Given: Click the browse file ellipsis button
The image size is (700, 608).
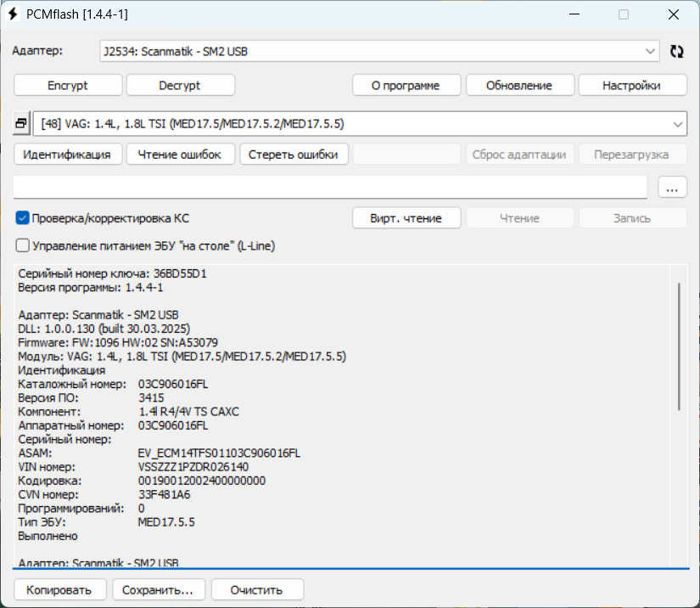Looking at the screenshot, I should 672,188.
